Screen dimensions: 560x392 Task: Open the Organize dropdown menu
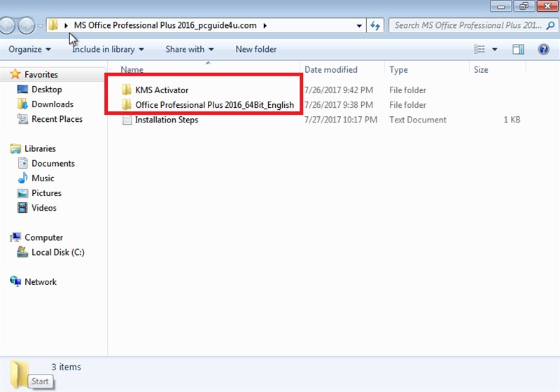(29, 50)
